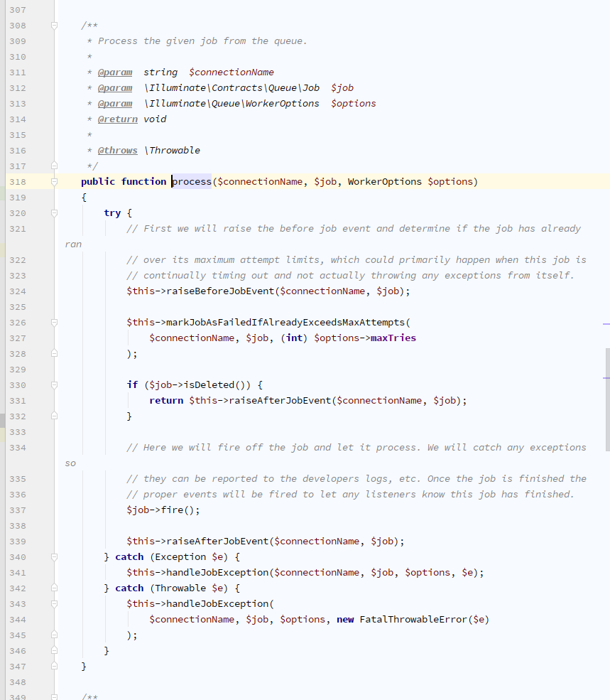Fold the process function at line 318
The height and width of the screenshot is (700, 610).
tap(54, 182)
